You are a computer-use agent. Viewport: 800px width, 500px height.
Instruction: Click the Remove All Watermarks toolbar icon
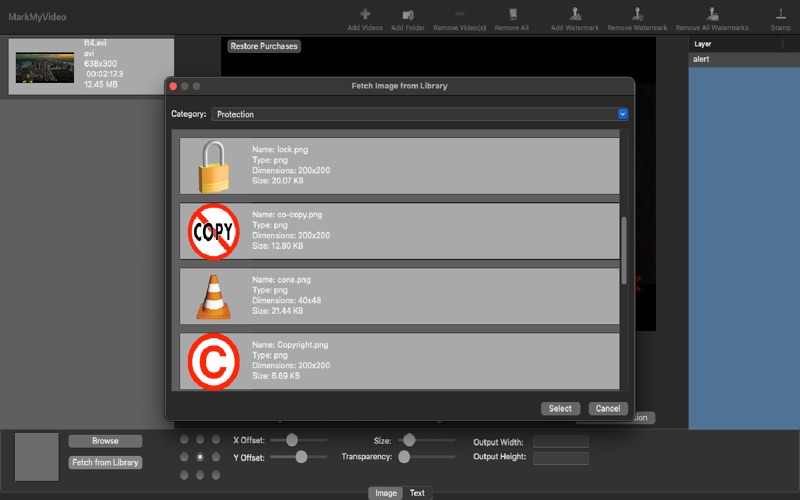(712, 14)
